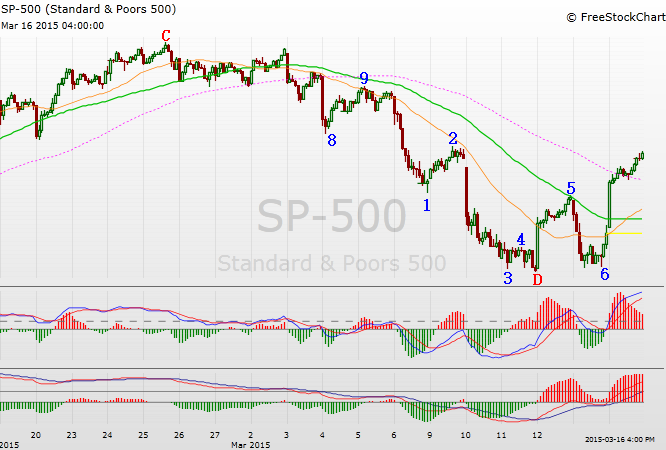
Task: Click the Mar 2015 month label
Action: coord(251,445)
